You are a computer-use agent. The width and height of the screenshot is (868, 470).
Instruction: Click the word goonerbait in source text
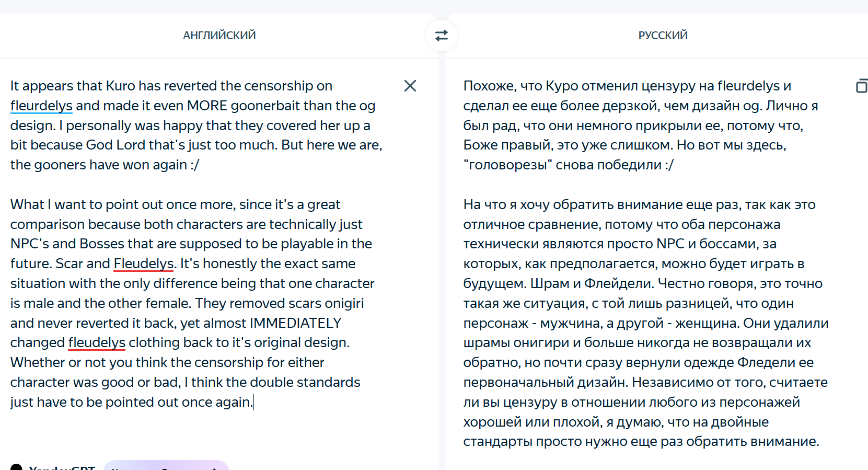click(265, 106)
